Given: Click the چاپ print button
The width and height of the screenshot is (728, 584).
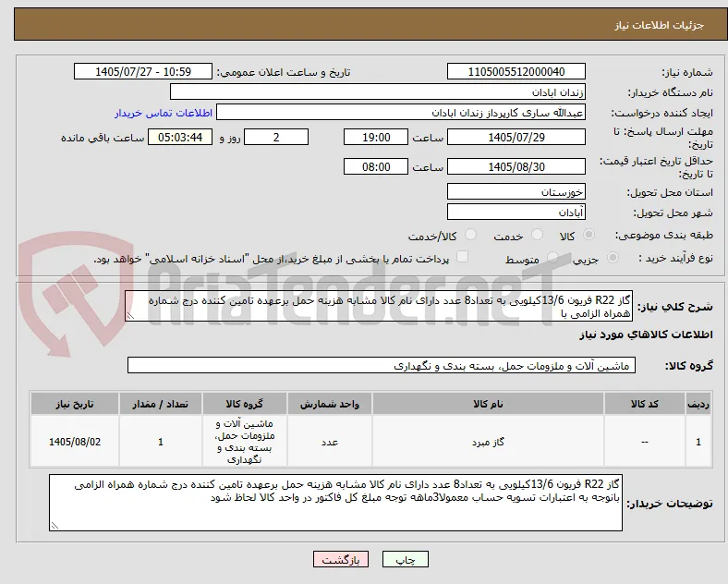Looking at the screenshot, I should click(406, 559).
